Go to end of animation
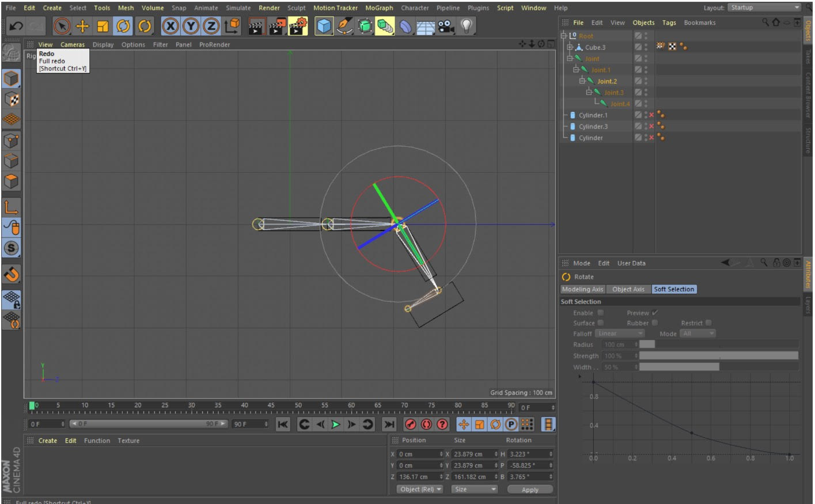This screenshot has height=504, width=815. pyautogui.click(x=389, y=425)
